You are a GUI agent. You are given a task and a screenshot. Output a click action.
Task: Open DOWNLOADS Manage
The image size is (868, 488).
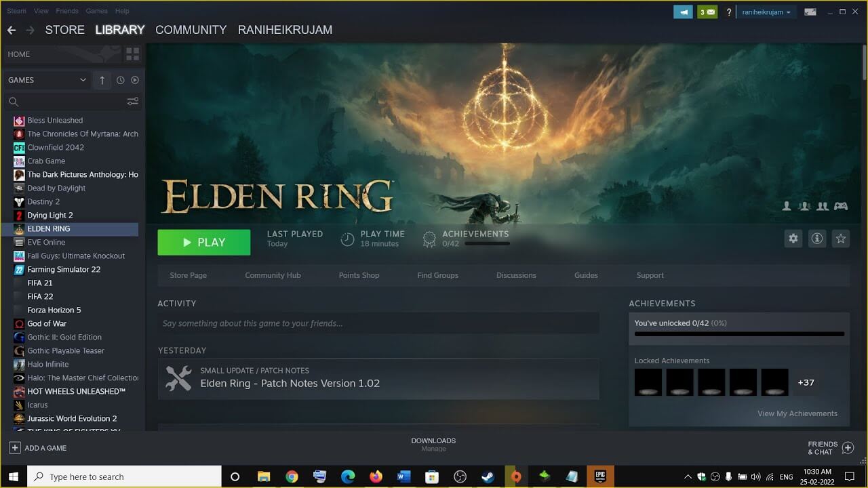click(433, 445)
